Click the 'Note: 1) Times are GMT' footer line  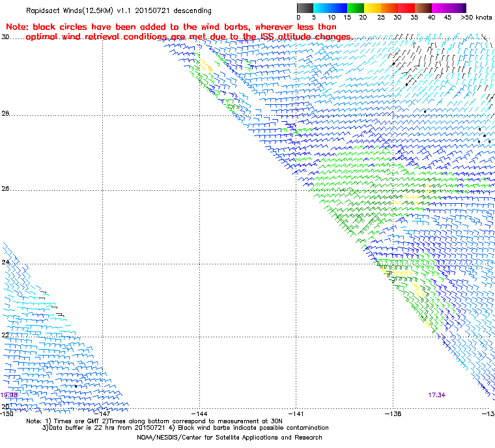(x=154, y=421)
